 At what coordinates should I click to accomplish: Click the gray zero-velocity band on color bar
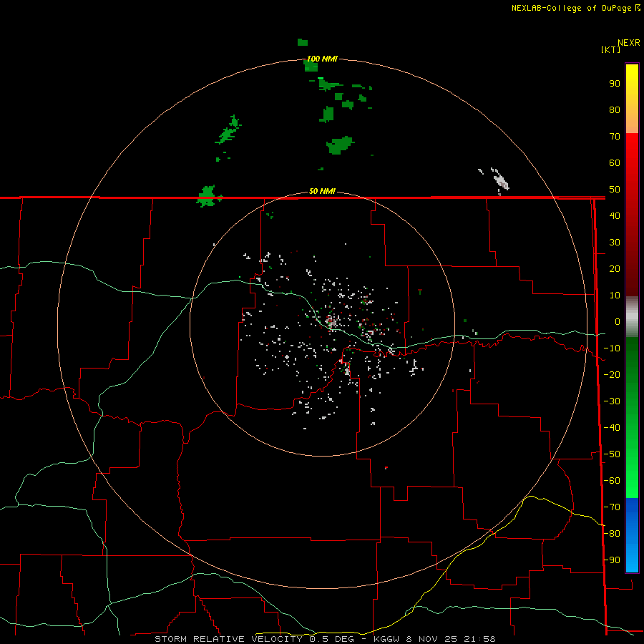tap(632, 317)
